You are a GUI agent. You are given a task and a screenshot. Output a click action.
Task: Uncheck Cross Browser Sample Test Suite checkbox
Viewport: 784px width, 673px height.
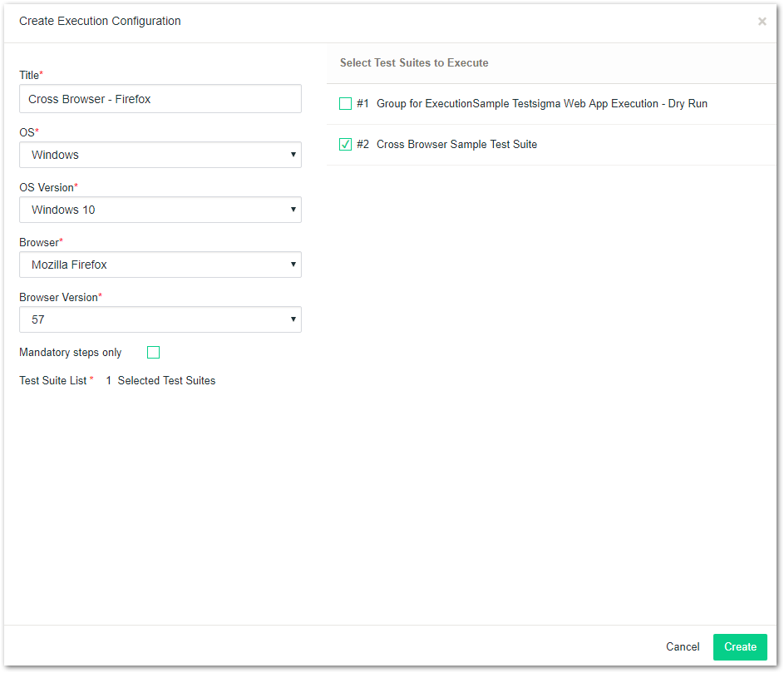click(x=346, y=145)
